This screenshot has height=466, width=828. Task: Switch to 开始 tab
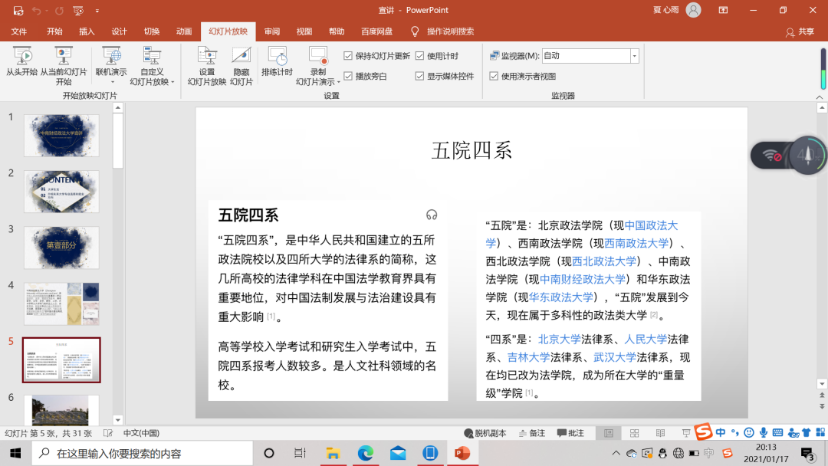tap(54, 32)
